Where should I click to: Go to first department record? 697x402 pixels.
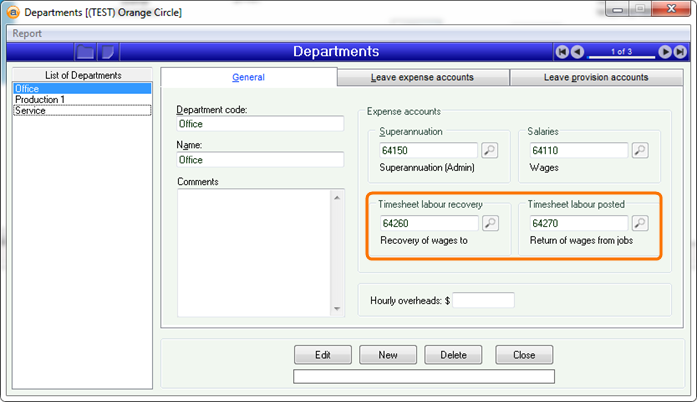[x=563, y=52]
